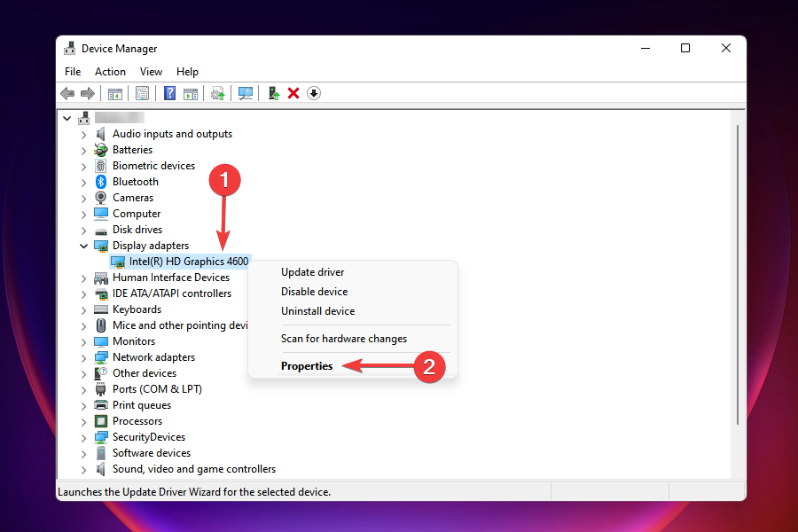Click the Scan for hardware changes toolbar icon

coord(246,93)
